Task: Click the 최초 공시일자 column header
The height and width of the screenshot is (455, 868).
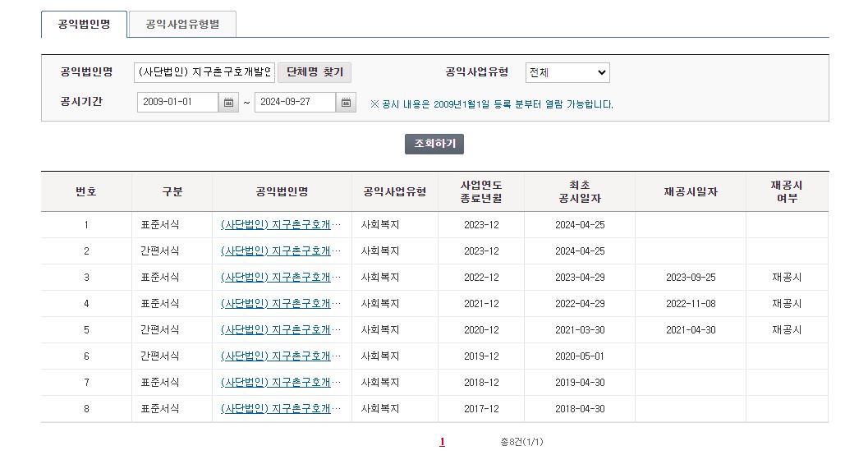Action: click(579, 191)
